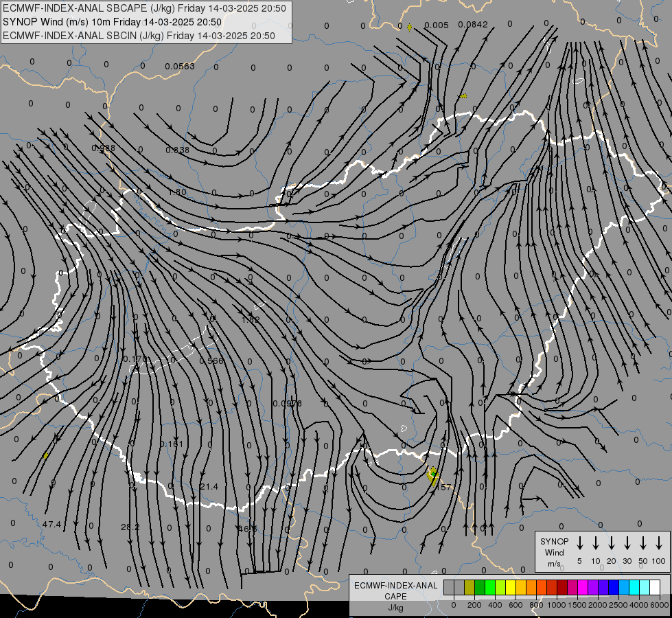Click the 1.52 value on the map
The width and height of the screenshot is (672, 618).
251,319
